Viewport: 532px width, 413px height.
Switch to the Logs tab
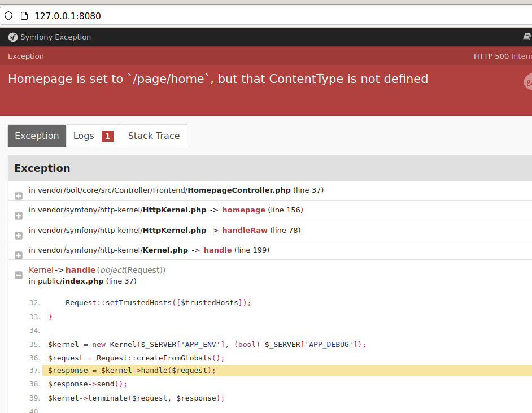[x=93, y=136]
